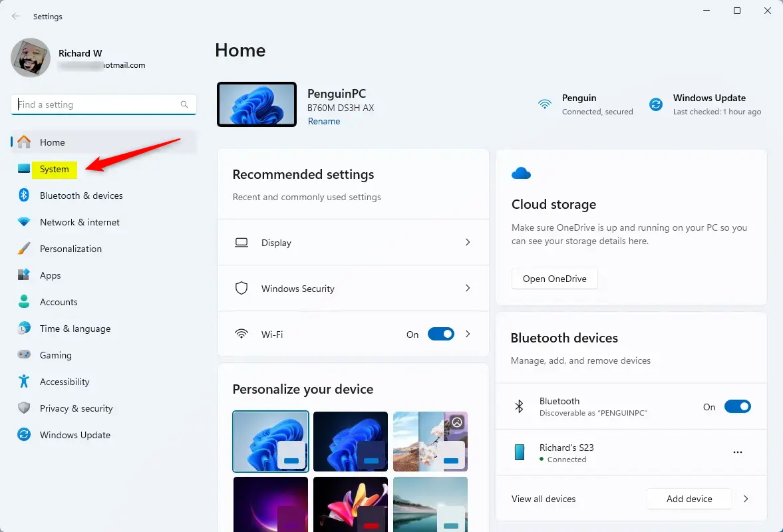Click the search magnifier icon in Find a setting
This screenshot has height=532, width=783.
[x=184, y=104]
